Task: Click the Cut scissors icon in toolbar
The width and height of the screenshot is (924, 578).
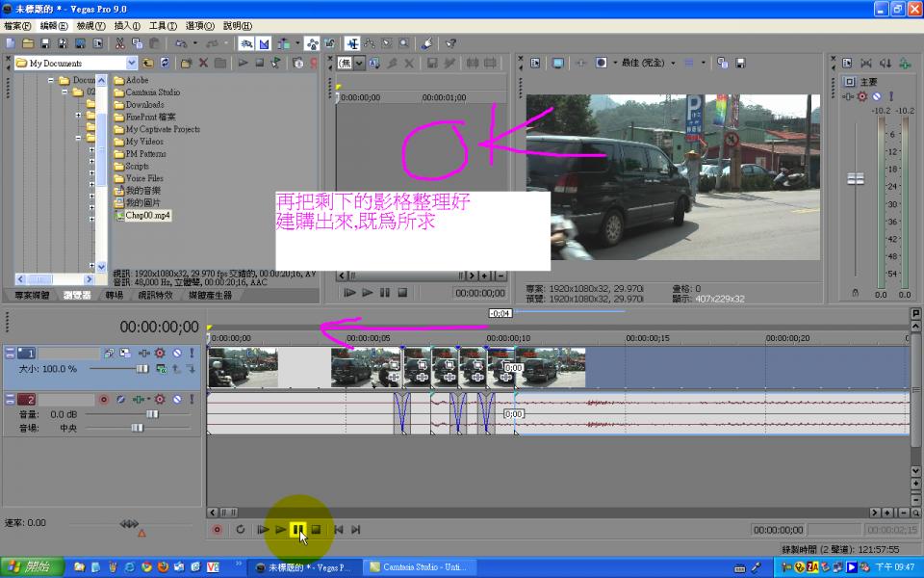Action: (x=119, y=43)
